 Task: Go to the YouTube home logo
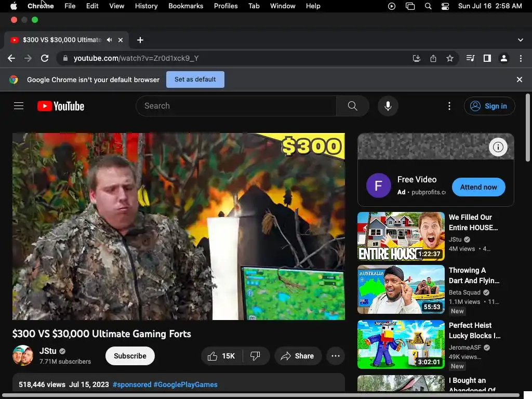coord(61,106)
